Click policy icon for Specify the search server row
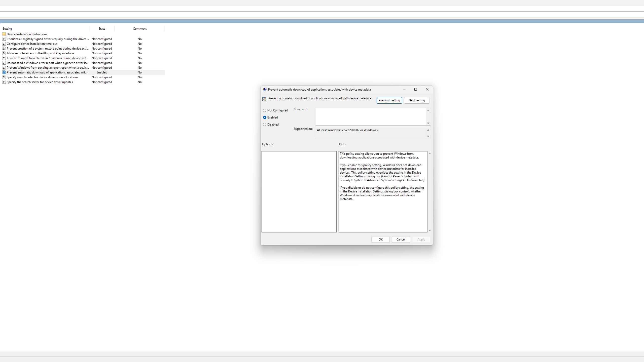The width and height of the screenshot is (644, 362). (x=4, y=82)
